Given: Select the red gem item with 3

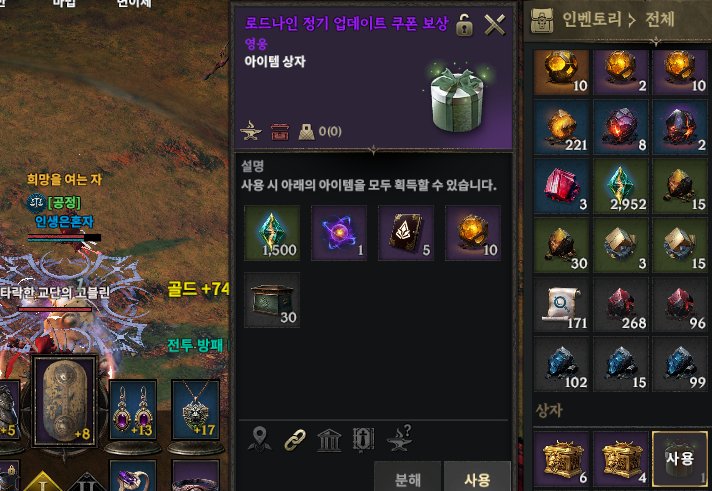Looking at the screenshot, I should (x=561, y=186).
